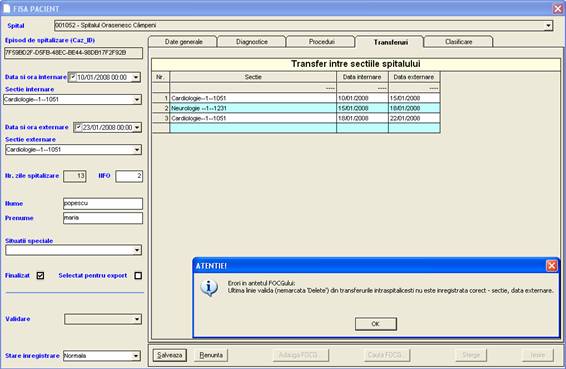Image resolution: width=566 pixels, height=369 pixels.
Task: Click the Data externare column header
Action: pyautogui.click(x=414, y=77)
